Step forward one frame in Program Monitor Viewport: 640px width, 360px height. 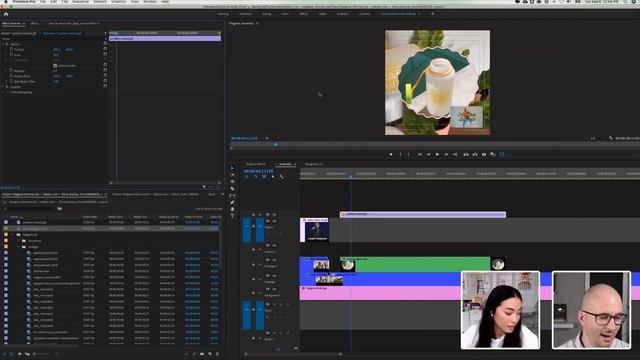click(x=446, y=155)
